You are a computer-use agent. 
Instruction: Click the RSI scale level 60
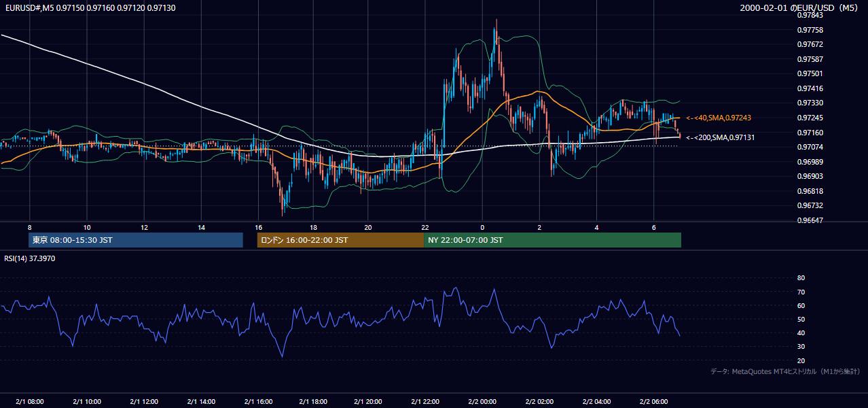tap(801, 305)
